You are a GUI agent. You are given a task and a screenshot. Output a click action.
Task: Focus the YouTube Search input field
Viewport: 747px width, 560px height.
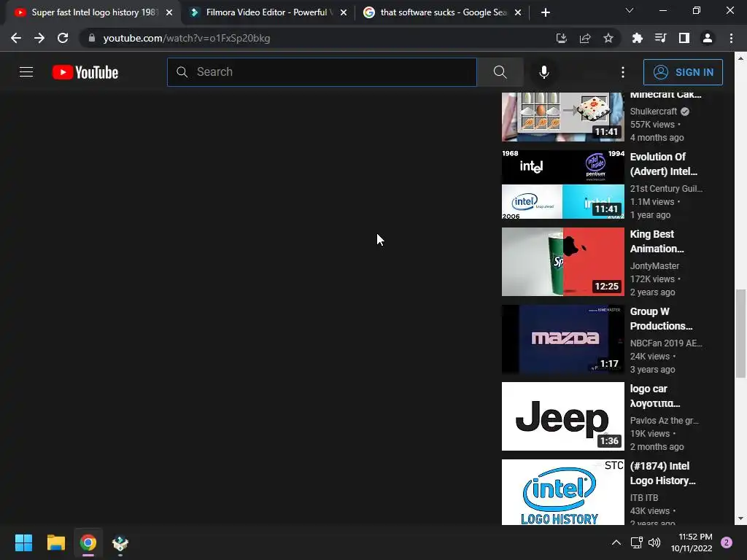point(322,72)
